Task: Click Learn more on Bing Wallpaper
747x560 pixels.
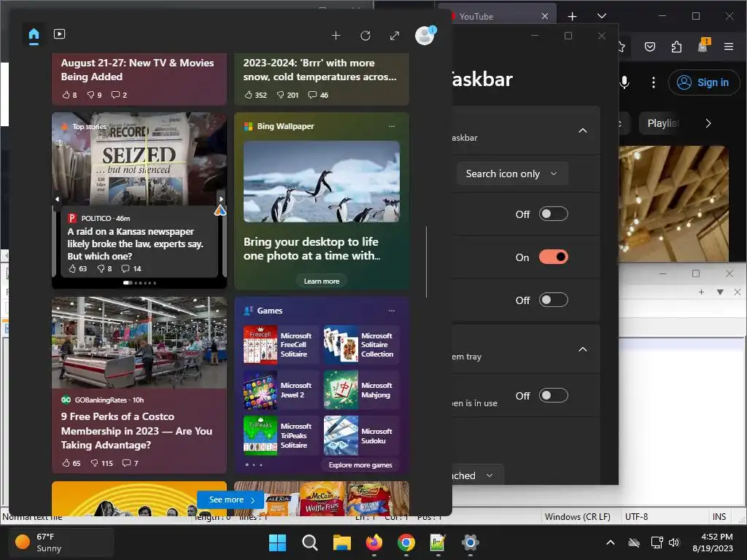Action: (322, 281)
